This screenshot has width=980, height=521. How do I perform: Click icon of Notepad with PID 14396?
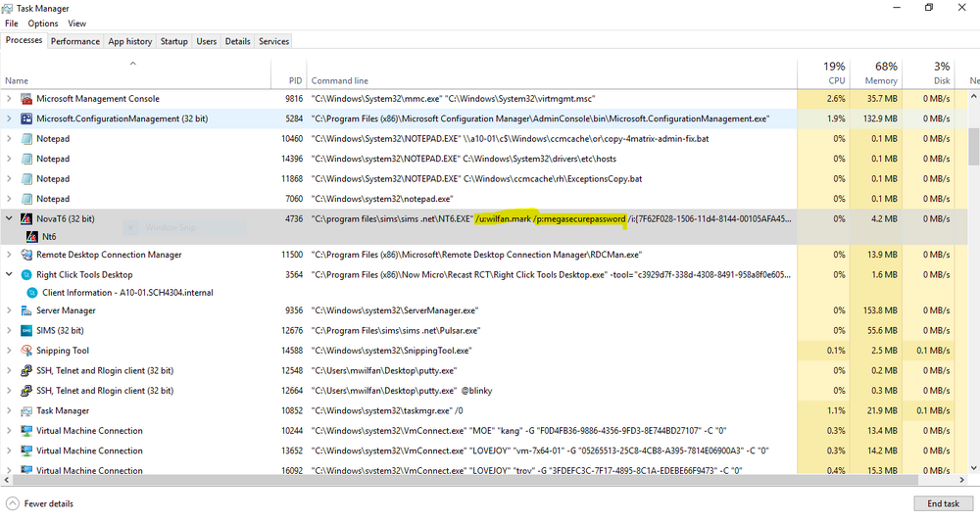point(26,159)
